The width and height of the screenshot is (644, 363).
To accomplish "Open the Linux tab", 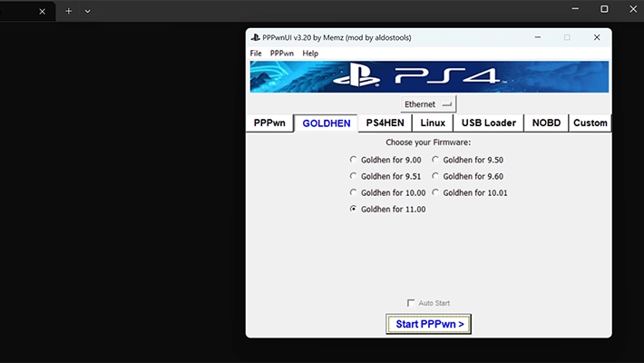I will pyautogui.click(x=433, y=123).
